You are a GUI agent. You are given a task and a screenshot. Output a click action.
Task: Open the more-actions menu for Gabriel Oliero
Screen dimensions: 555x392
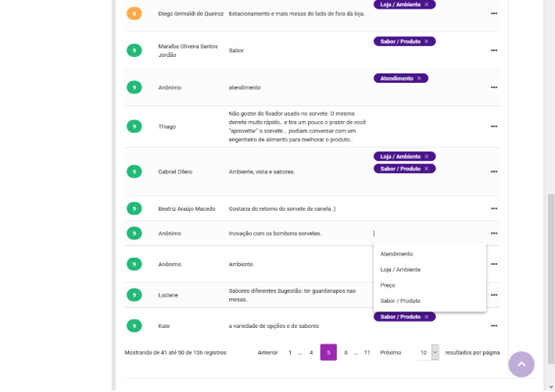point(493,172)
